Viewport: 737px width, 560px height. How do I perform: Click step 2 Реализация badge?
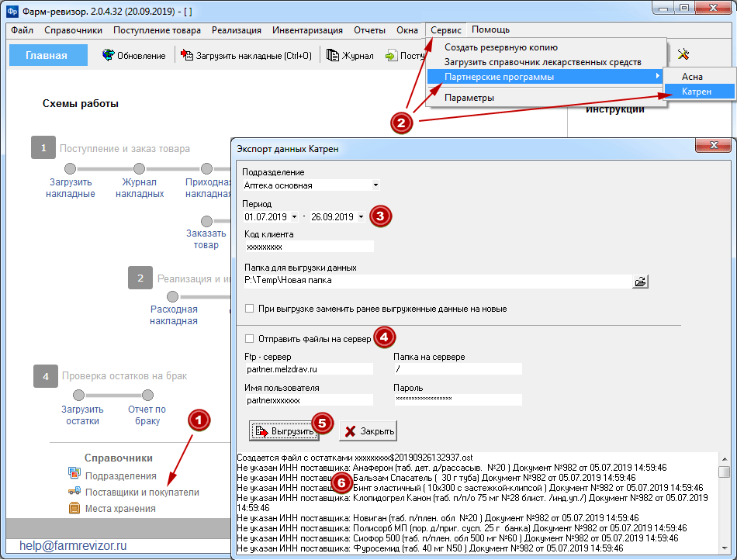click(x=140, y=278)
